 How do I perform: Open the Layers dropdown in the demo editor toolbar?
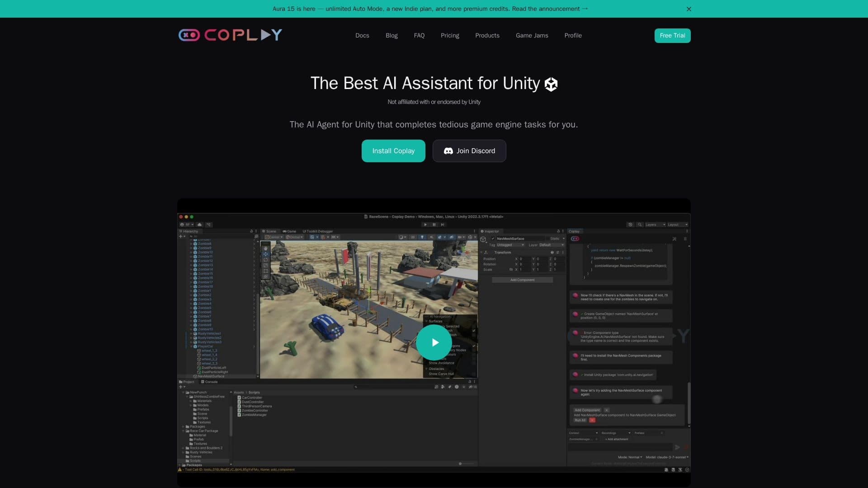pyautogui.click(x=655, y=225)
